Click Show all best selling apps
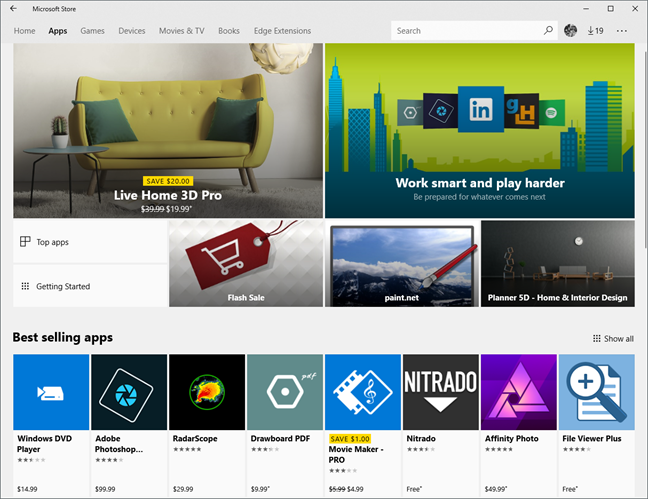 click(x=613, y=339)
